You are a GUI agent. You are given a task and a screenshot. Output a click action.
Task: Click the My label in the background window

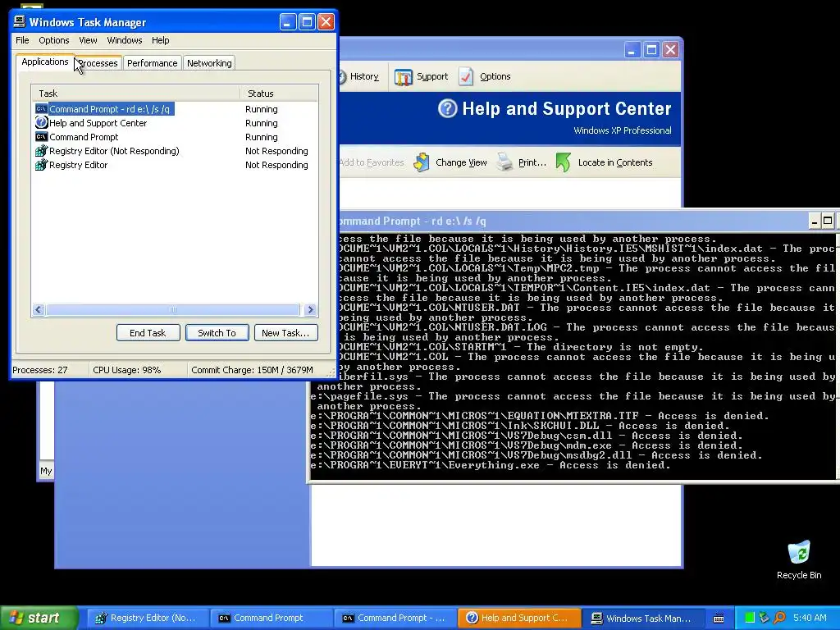[46, 471]
